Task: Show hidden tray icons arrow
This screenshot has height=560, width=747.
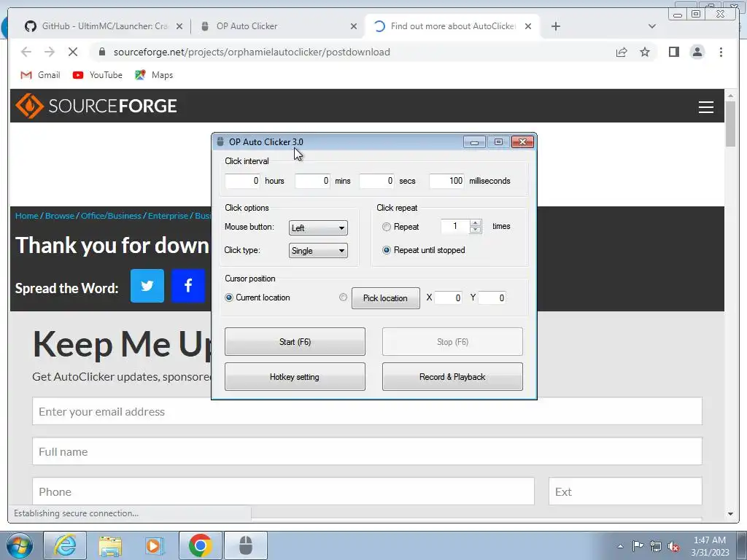Action: (x=620, y=546)
